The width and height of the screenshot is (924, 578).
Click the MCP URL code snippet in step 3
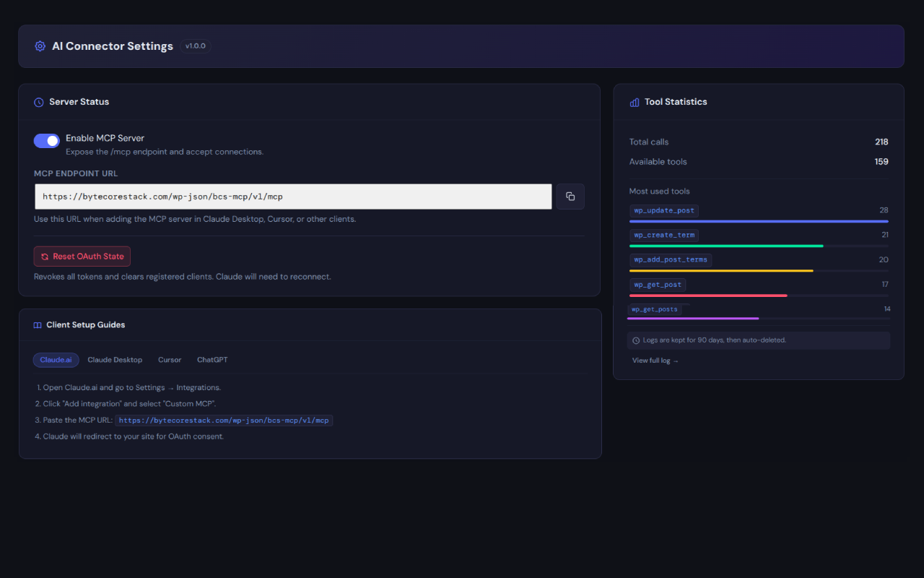tap(224, 420)
